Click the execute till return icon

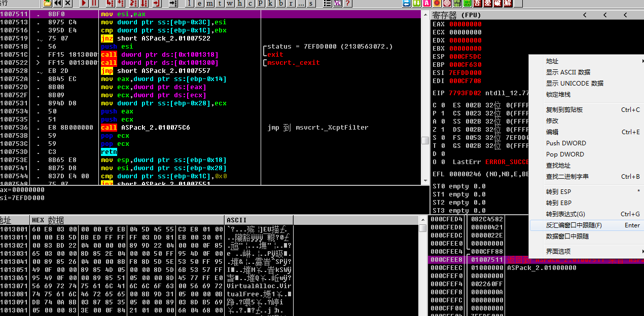click(x=157, y=4)
